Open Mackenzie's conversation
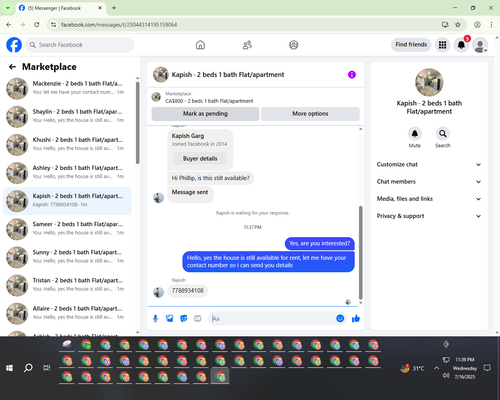This screenshot has height=400, width=500. tap(67, 88)
